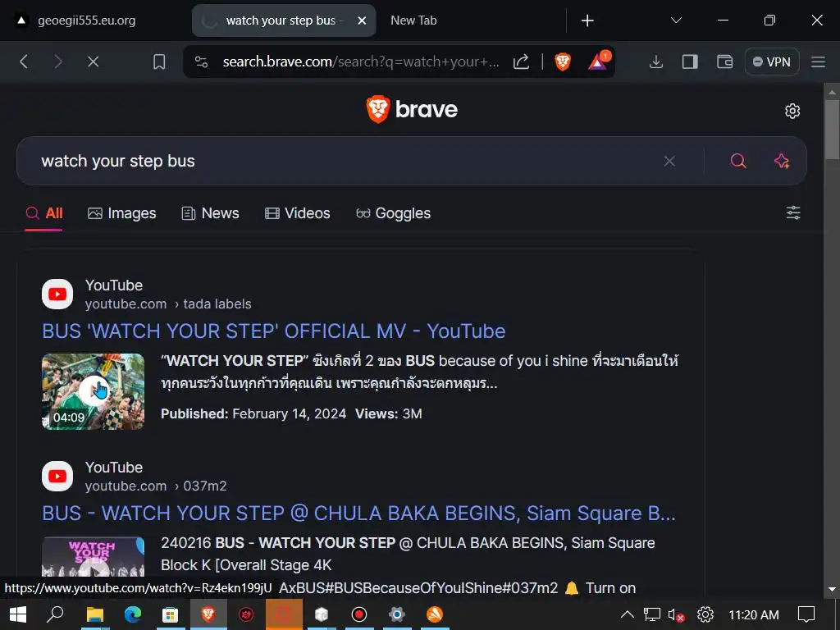Switch to News results

pyautogui.click(x=211, y=213)
